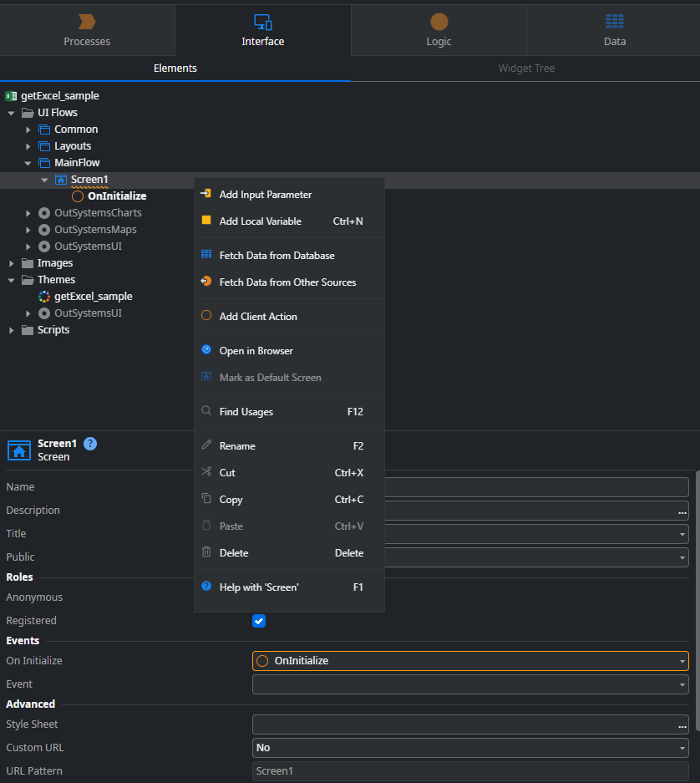Click the Fetch Data from Other Sources icon
Viewport: 700px width, 783px height.
(205, 281)
